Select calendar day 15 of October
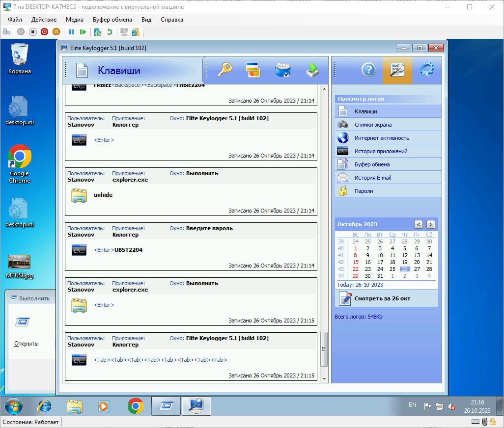Viewport: 504px width, 428px height. 355,262
